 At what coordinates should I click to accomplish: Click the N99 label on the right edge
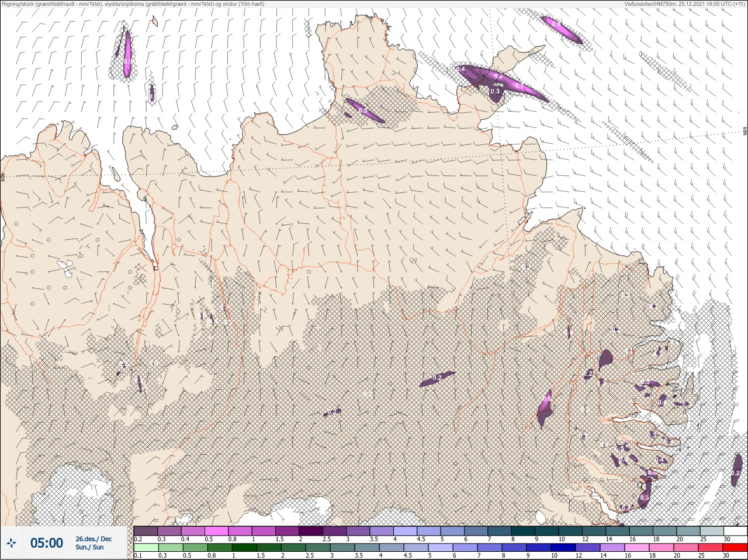745,132
